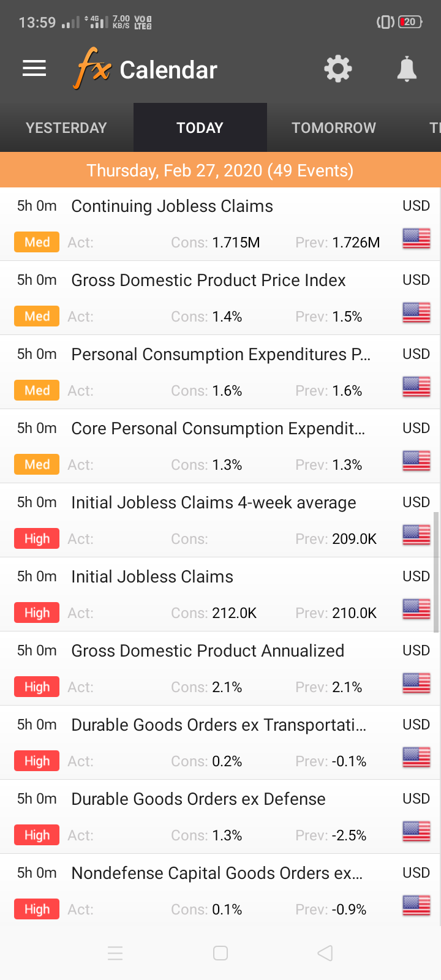Open the hamburger navigation menu

click(34, 69)
